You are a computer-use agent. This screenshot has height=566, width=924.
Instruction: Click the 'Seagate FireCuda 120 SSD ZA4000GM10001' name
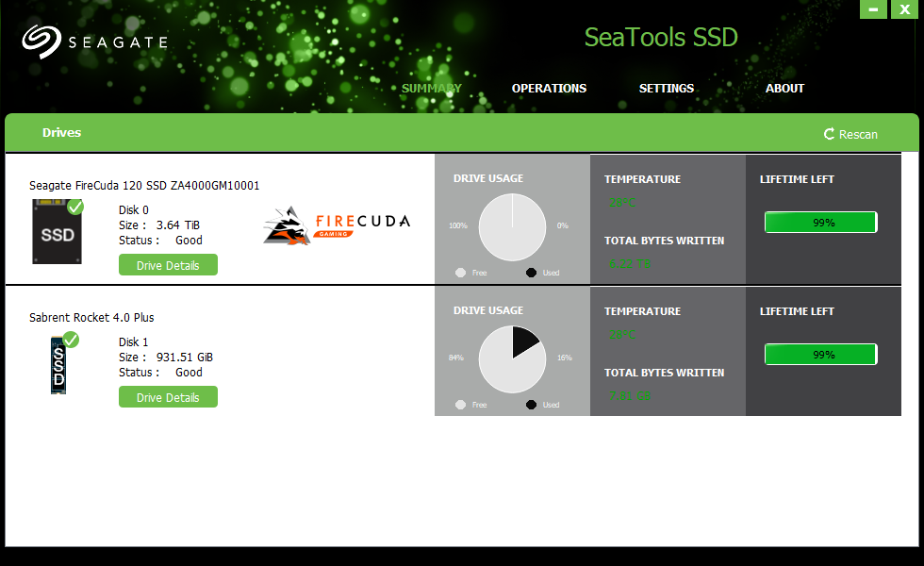(x=144, y=186)
